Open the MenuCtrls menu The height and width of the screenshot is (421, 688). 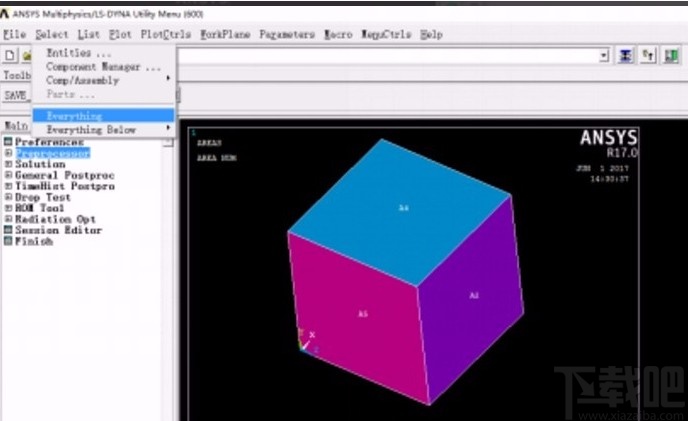(x=386, y=34)
